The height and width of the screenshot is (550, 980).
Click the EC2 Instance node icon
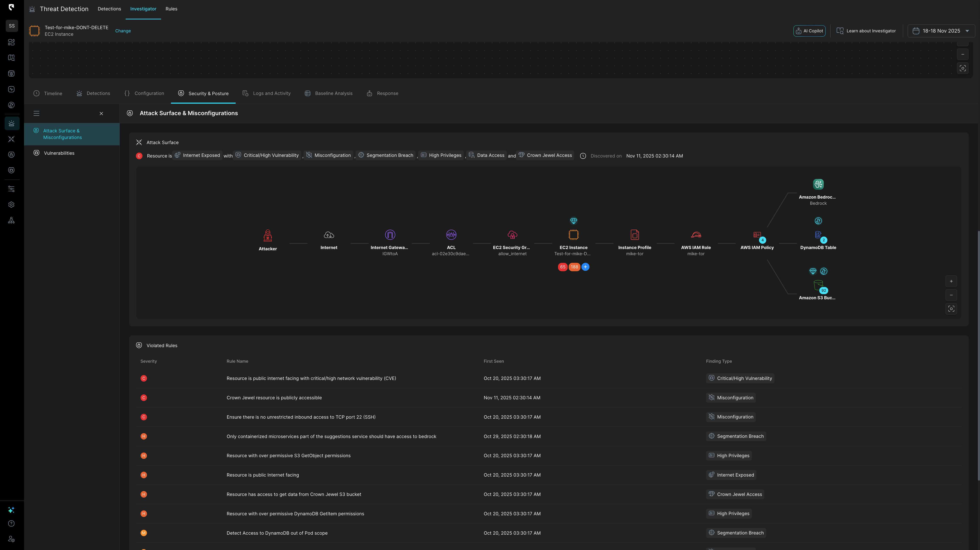tap(573, 235)
